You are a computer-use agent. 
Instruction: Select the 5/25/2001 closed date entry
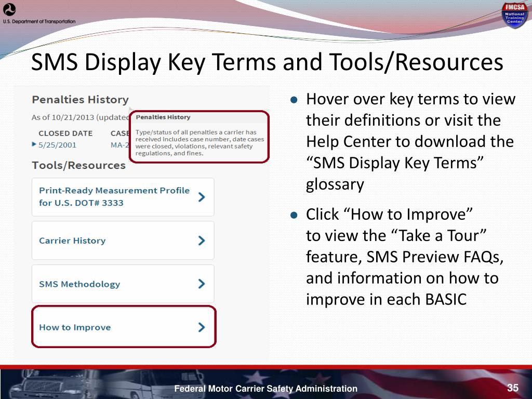(x=57, y=145)
